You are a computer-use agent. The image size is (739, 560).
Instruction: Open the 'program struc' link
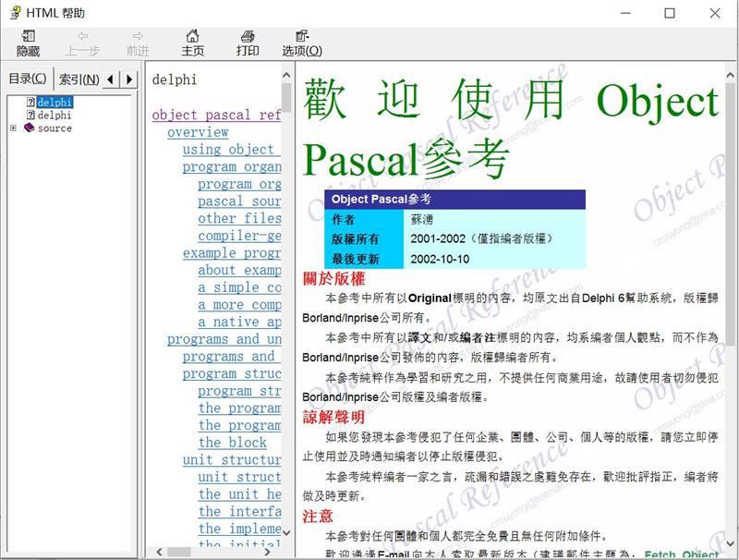point(232,374)
